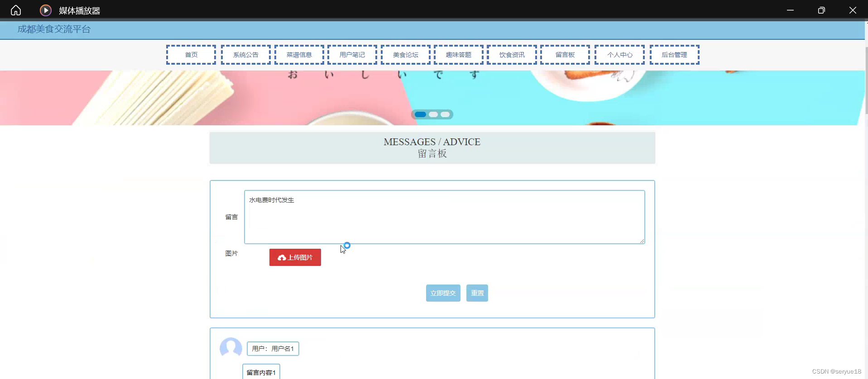Click the 重置 reset button
The width and height of the screenshot is (868, 379).
477,293
